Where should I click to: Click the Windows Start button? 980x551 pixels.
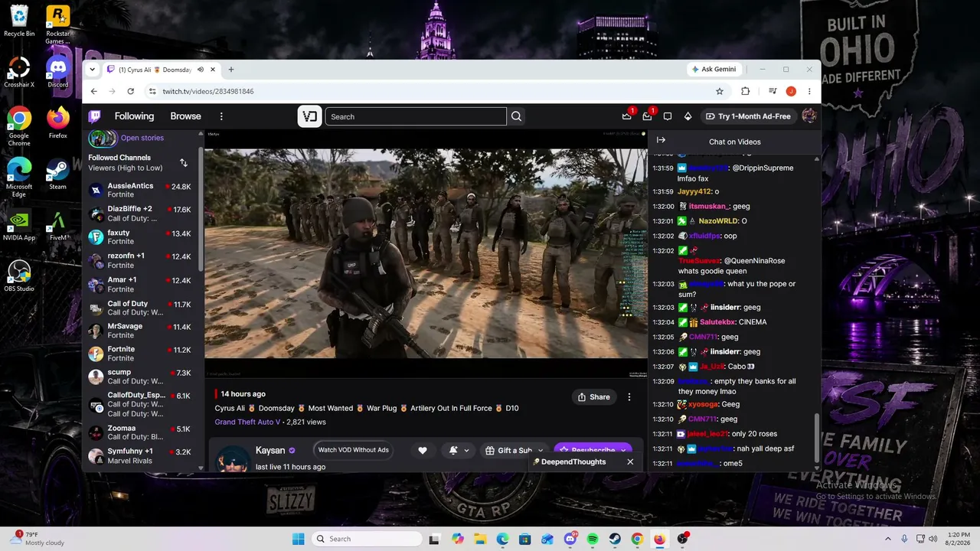coord(298,539)
